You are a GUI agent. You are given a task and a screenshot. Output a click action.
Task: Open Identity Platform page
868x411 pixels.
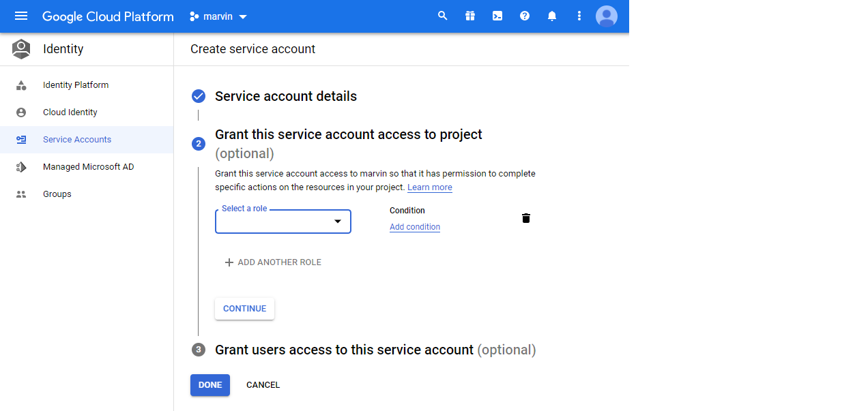[76, 85]
